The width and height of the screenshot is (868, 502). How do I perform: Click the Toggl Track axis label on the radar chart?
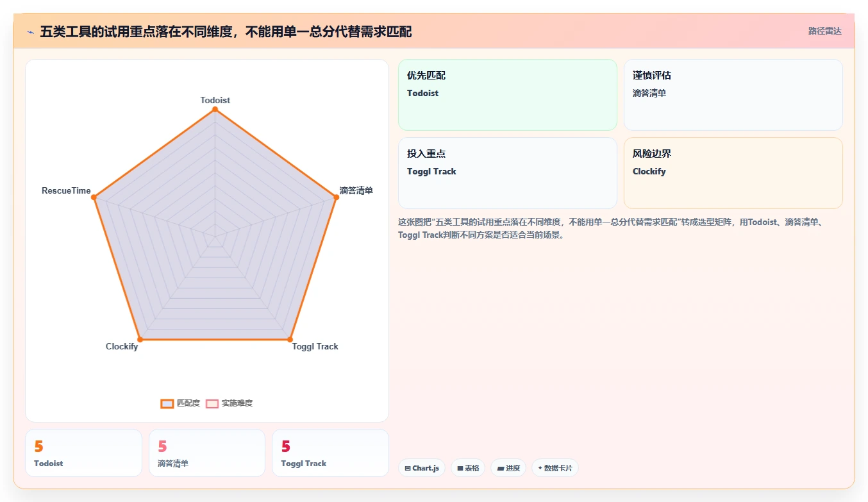coord(315,346)
